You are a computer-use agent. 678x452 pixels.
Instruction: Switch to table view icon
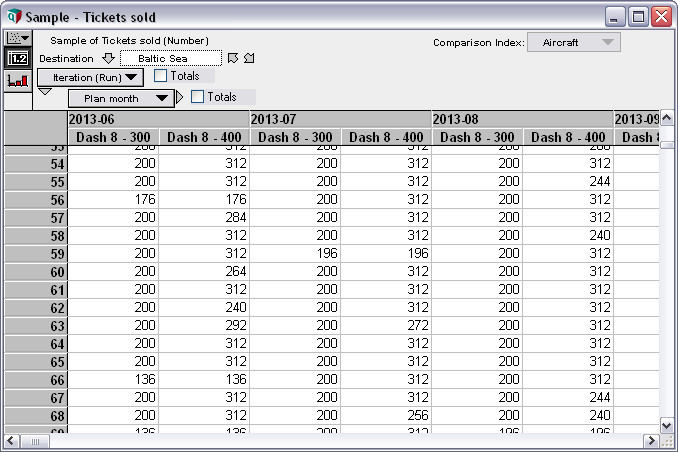[x=17, y=59]
